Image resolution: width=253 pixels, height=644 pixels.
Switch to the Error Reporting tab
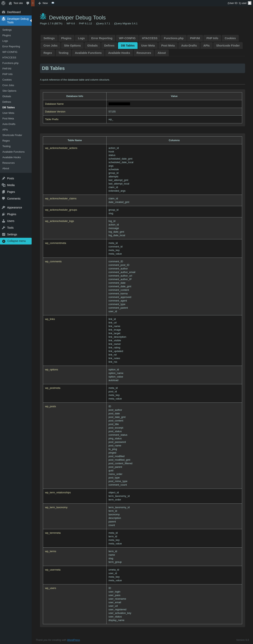102,38
